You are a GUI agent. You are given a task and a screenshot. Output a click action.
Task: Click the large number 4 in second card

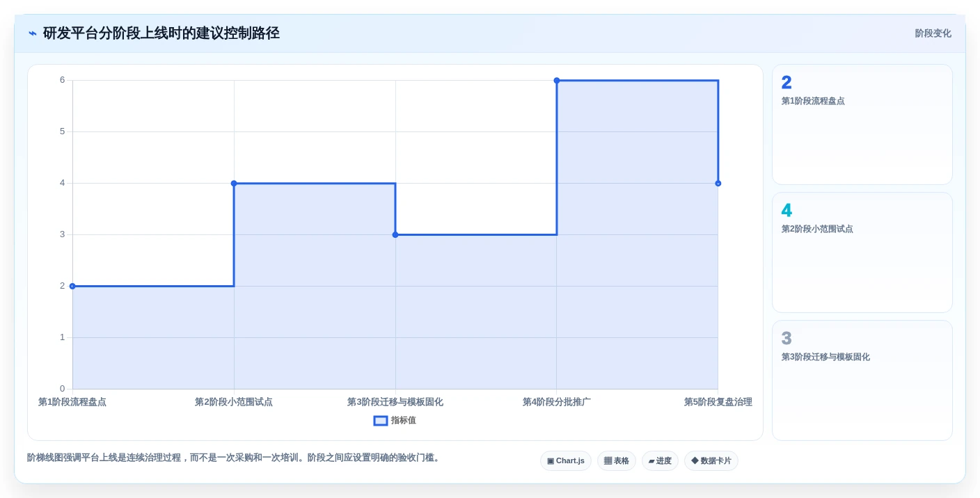787,210
